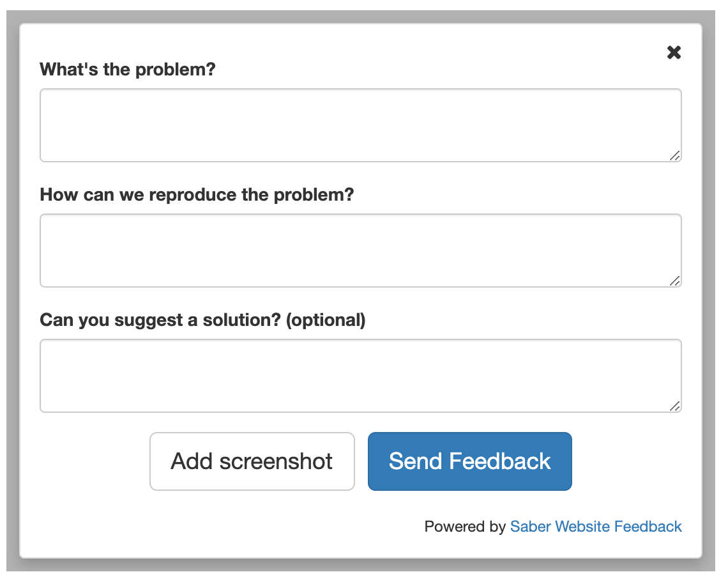Viewport: 728px width, 579px height.
Task: Click the "What's the problem?" label
Action: (128, 69)
